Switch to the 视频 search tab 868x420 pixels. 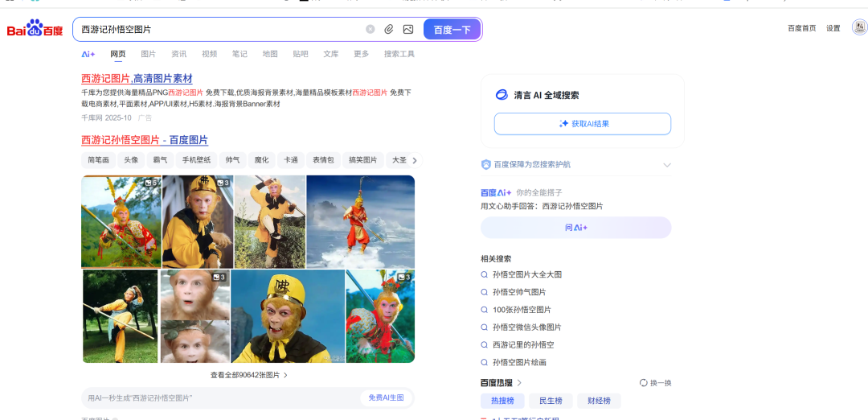[x=209, y=54]
